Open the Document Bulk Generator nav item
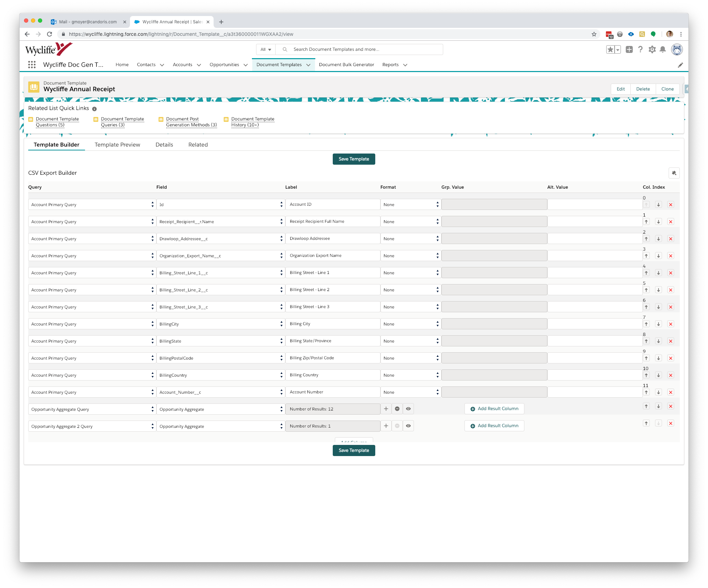 click(346, 65)
